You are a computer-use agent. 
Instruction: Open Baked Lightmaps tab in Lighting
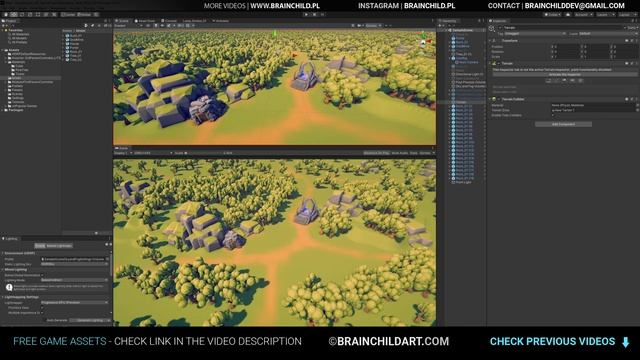[x=59, y=246]
